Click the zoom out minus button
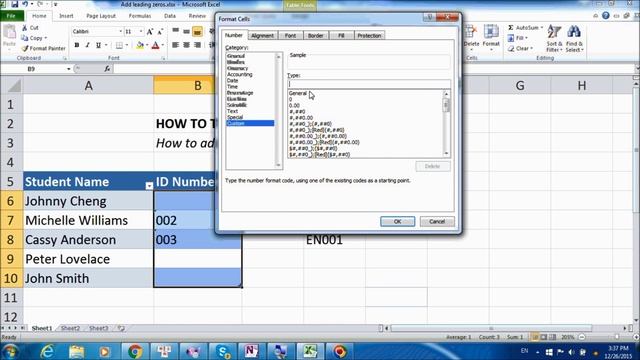Screen dimensions: 640x360 pyautogui.click(x=582, y=337)
